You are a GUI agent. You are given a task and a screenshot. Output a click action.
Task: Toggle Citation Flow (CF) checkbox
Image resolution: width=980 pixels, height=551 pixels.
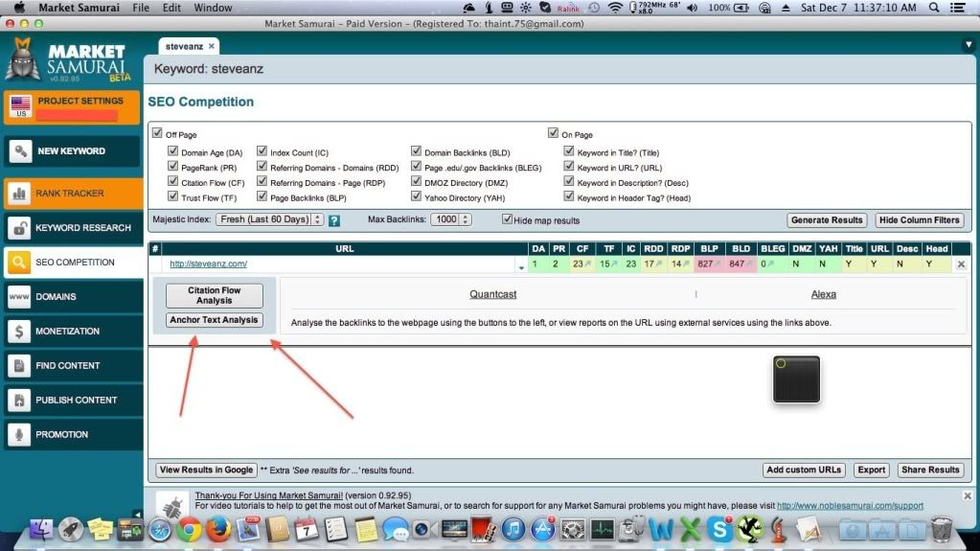pos(172,181)
